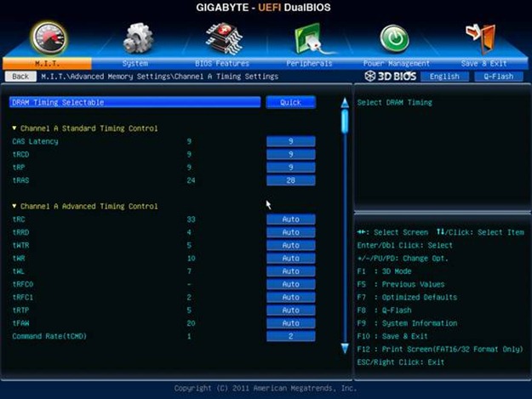Viewport: 532px width, 399px height.
Task: Open the tRC Auto setting
Action: tap(291, 219)
